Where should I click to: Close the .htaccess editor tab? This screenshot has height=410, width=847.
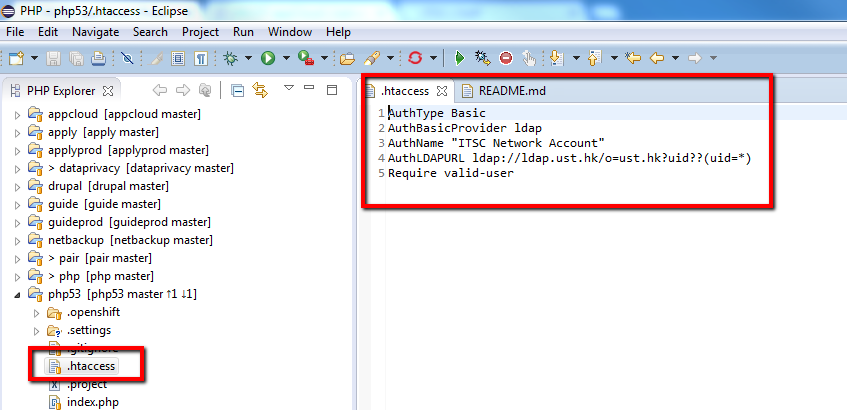(x=442, y=91)
